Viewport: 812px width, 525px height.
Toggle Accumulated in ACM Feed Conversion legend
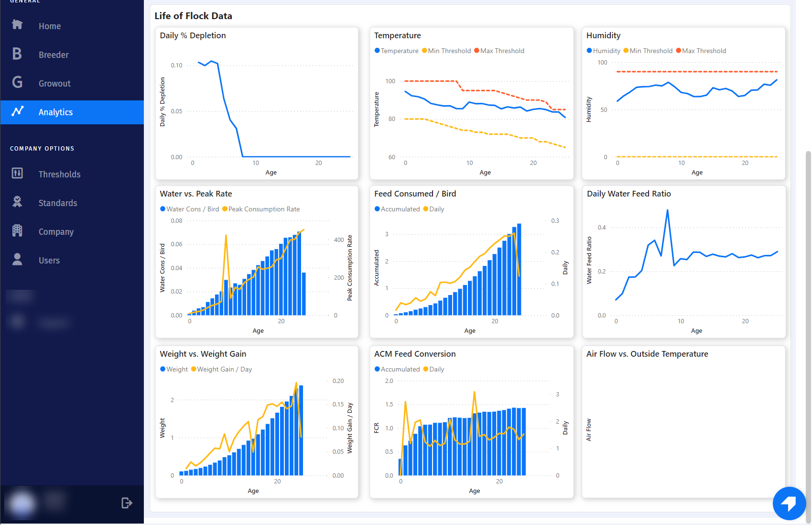[x=397, y=369]
